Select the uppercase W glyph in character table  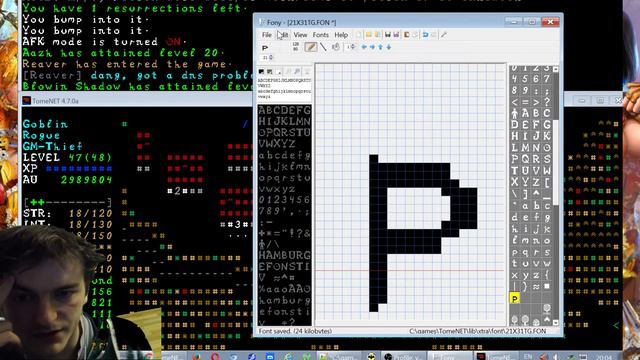click(547, 170)
